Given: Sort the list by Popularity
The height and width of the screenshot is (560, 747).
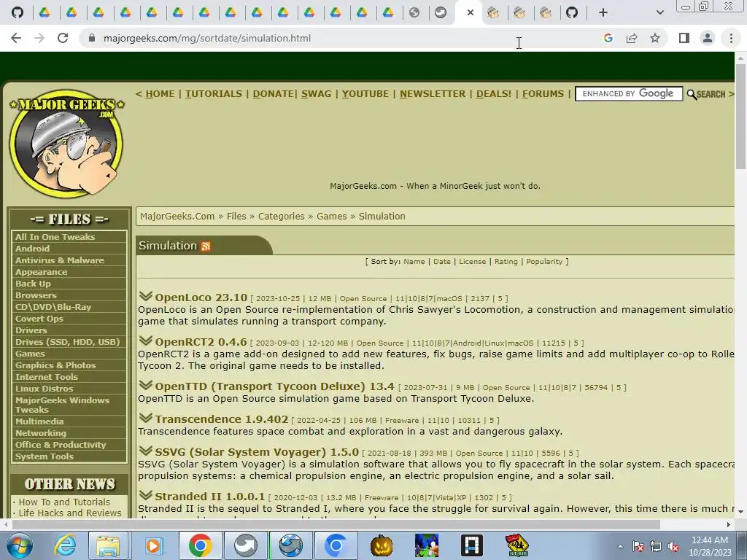Looking at the screenshot, I should 544,262.
